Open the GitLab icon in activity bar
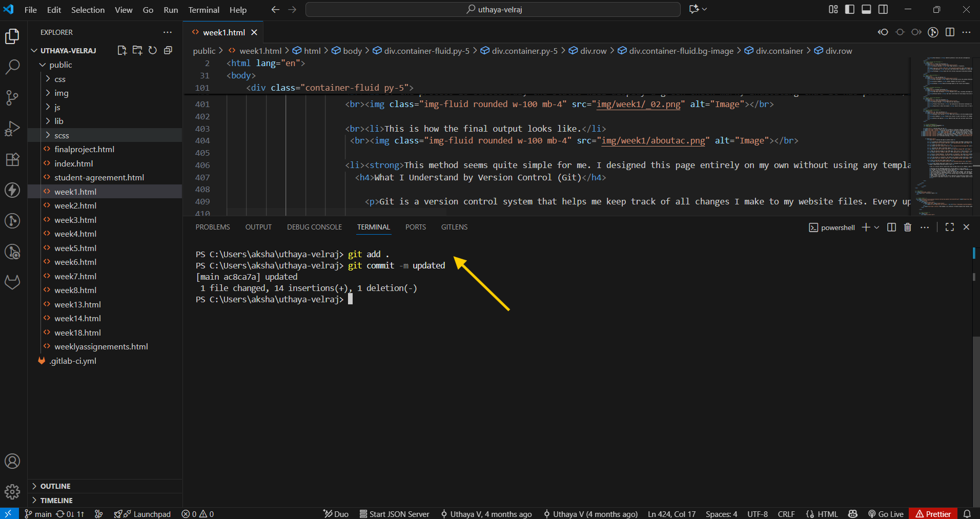Viewport: 980px width, 519px height. [x=12, y=282]
